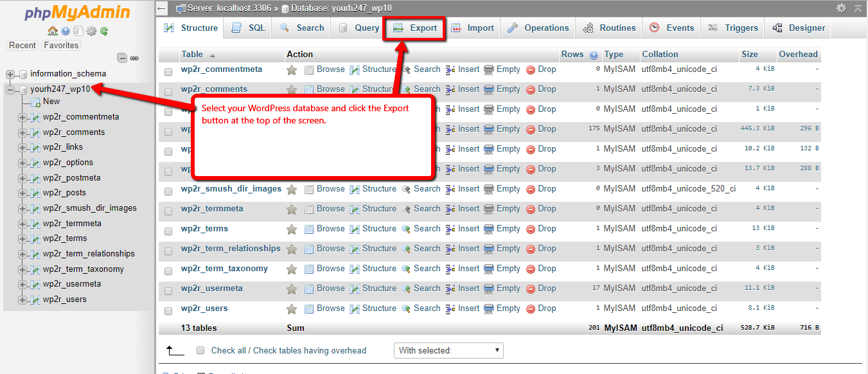Viewport: 868px width, 374px height.
Task: Open the Query tab
Action: pos(359,28)
